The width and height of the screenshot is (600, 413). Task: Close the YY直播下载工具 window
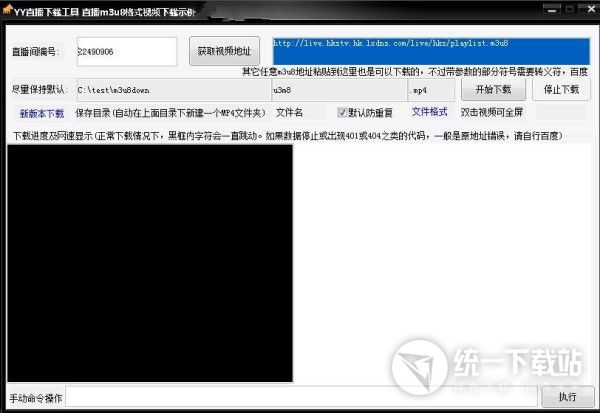click(x=590, y=9)
